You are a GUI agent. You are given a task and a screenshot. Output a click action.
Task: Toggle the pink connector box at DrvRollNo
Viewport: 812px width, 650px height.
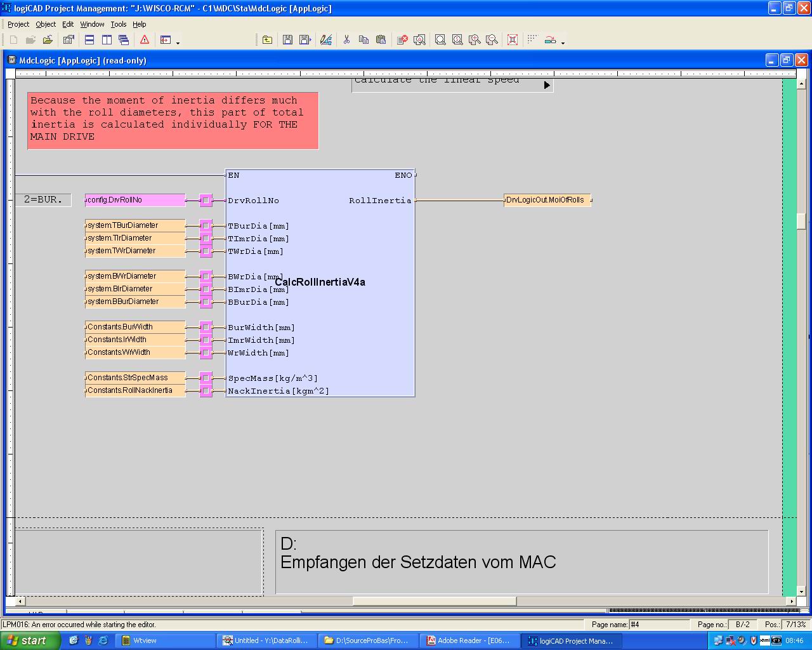point(206,201)
